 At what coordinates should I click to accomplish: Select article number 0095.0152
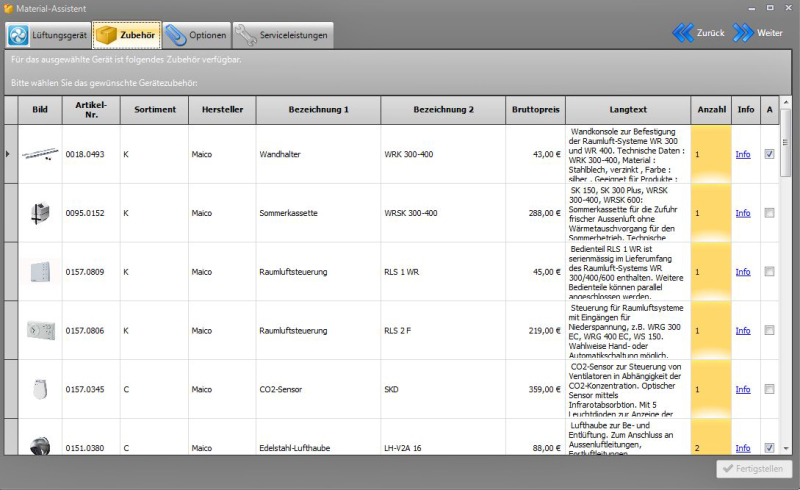[x=85, y=213]
